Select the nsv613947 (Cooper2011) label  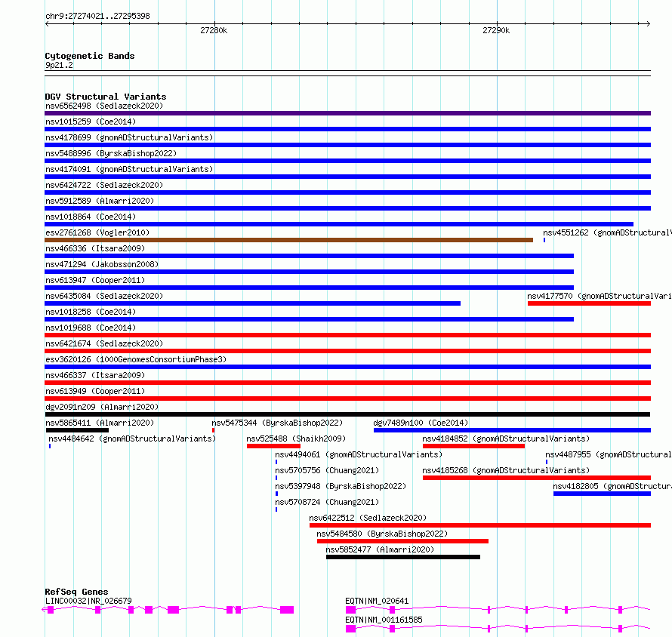tap(95, 280)
